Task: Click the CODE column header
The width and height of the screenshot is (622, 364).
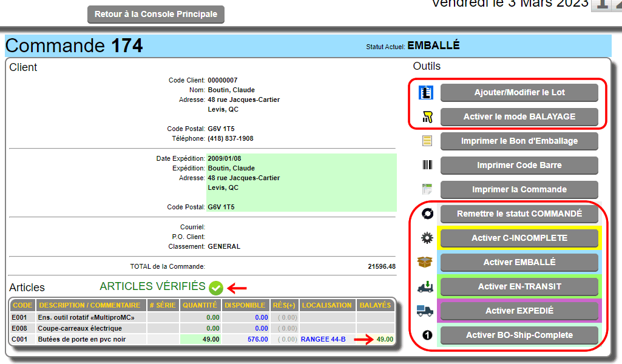Action: point(22,305)
